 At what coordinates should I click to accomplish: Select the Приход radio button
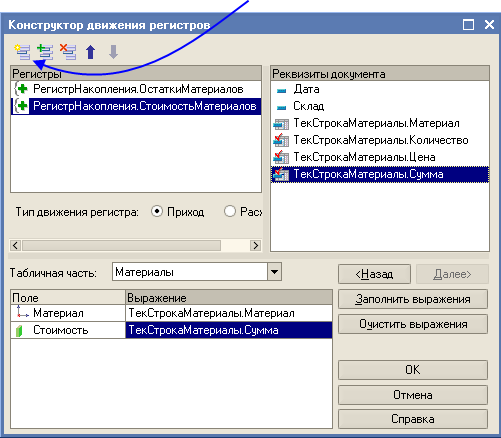click(x=157, y=212)
